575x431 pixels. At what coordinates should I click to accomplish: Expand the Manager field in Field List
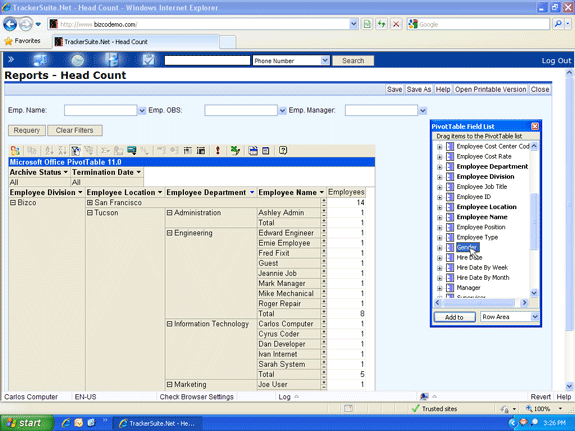click(x=439, y=288)
